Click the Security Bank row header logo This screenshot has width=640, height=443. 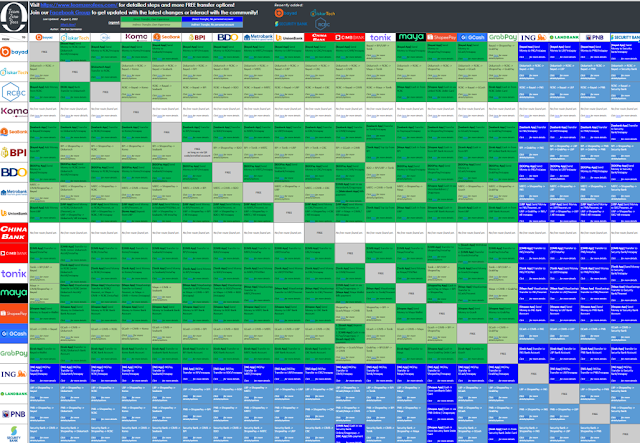point(14,434)
